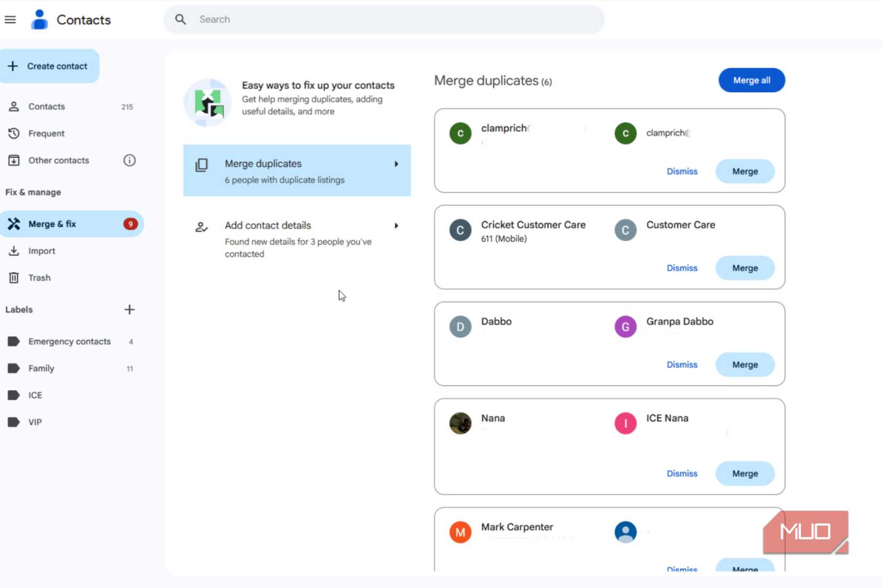The width and height of the screenshot is (882, 588).
Task: Click the Google Contacts logo icon
Action: coord(39,20)
